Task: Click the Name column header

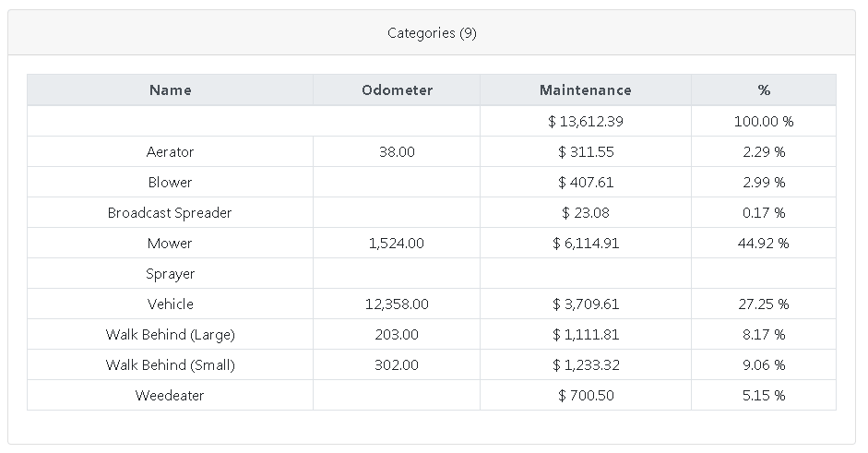Action: point(170,90)
